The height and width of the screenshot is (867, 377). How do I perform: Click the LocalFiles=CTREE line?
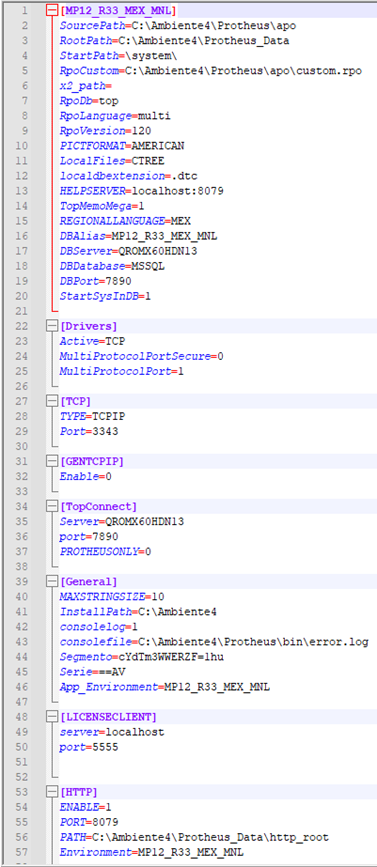[112, 160]
